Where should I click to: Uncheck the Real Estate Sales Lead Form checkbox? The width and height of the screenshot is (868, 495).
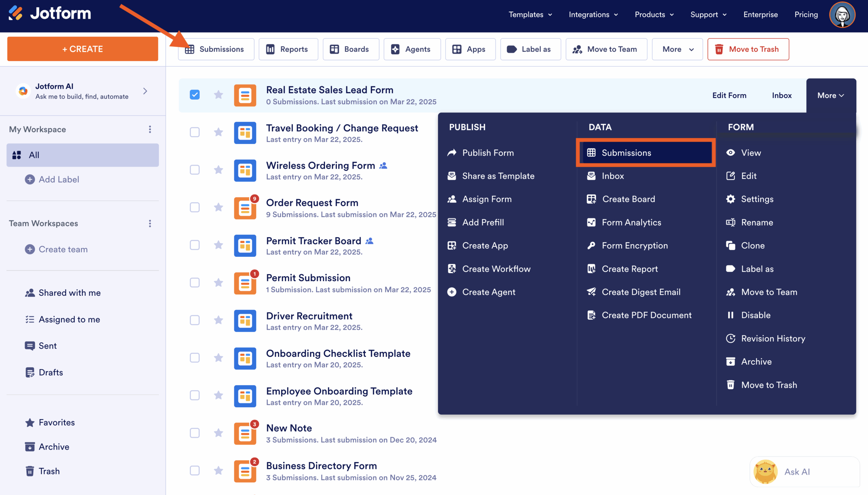pos(195,95)
